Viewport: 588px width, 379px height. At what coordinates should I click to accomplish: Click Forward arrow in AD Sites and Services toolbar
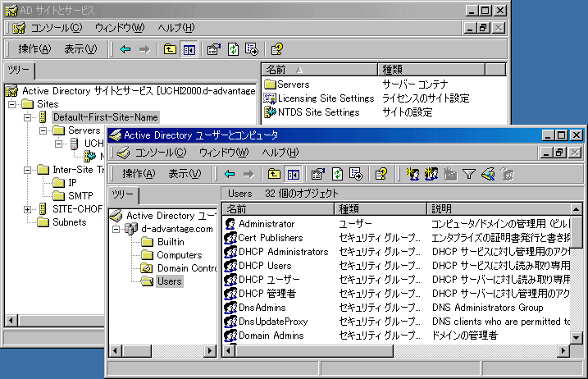coord(144,49)
